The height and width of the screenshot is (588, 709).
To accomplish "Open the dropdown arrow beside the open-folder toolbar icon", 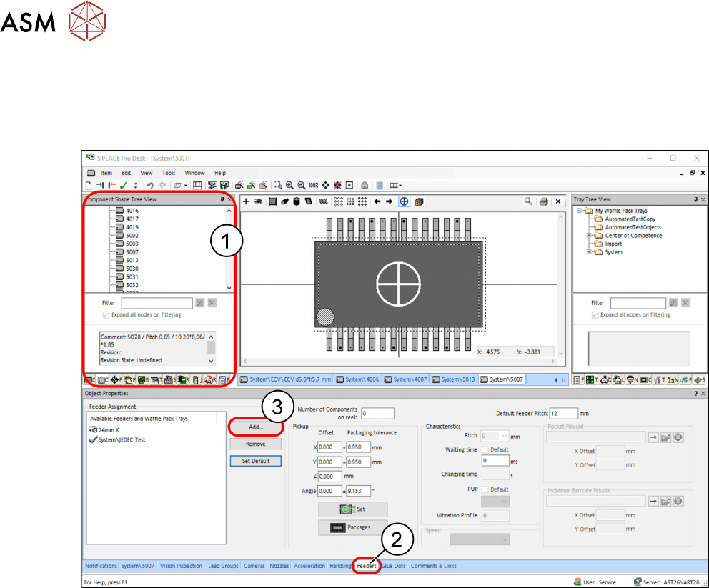I will (x=185, y=186).
